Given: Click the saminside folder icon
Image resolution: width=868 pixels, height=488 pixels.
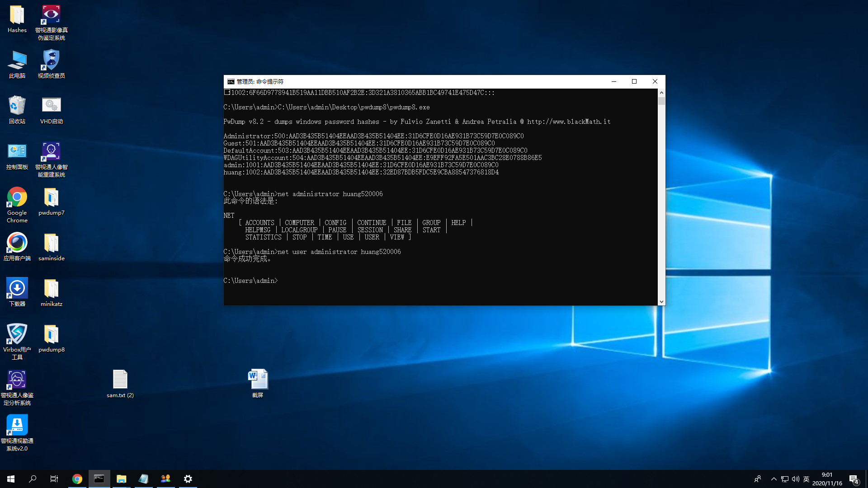Looking at the screenshot, I should tap(51, 244).
